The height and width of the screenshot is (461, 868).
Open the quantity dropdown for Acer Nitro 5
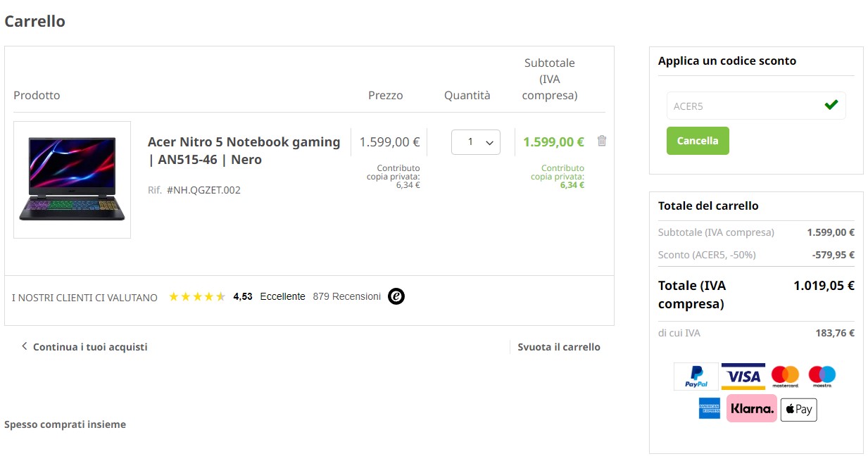click(x=476, y=142)
